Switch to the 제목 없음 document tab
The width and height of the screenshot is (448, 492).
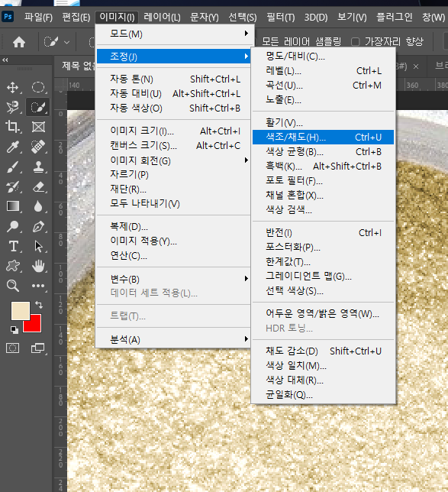tap(78, 66)
